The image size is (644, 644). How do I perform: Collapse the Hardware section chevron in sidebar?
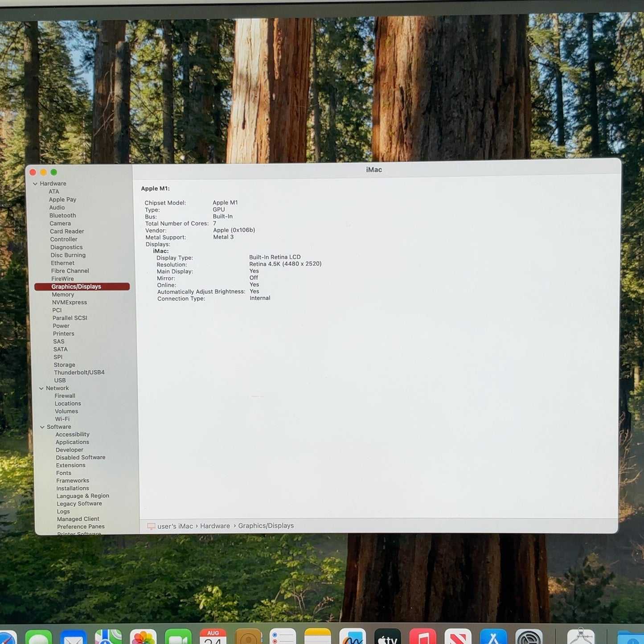[35, 184]
